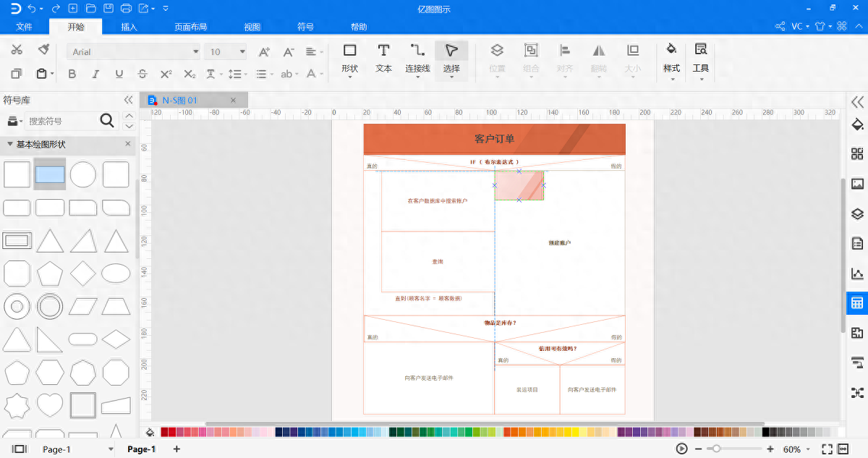Select the heart shape from library
The image size is (868, 458).
[50, 404]
